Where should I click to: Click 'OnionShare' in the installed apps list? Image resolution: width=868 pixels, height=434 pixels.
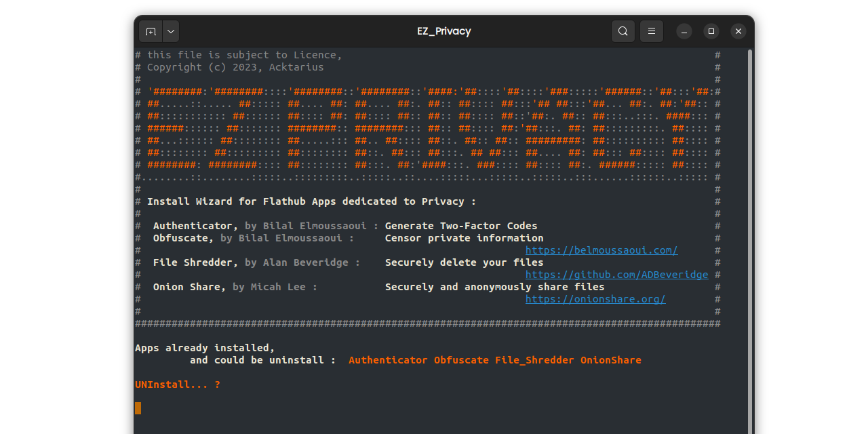click(x=610, y=360)
